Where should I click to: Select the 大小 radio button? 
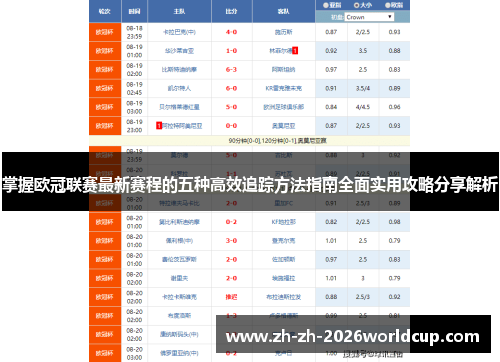356,5
